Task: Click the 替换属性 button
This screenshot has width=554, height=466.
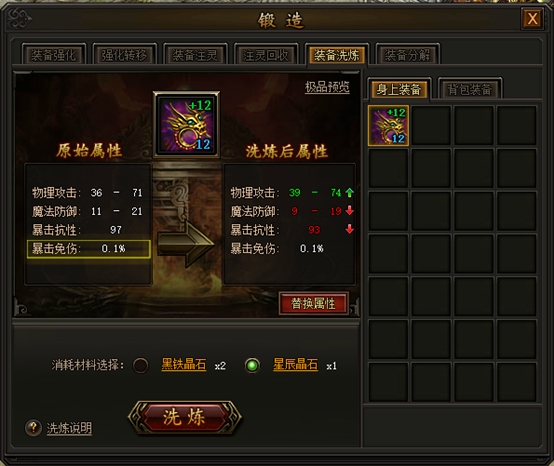Action: (x=313, y=303)
